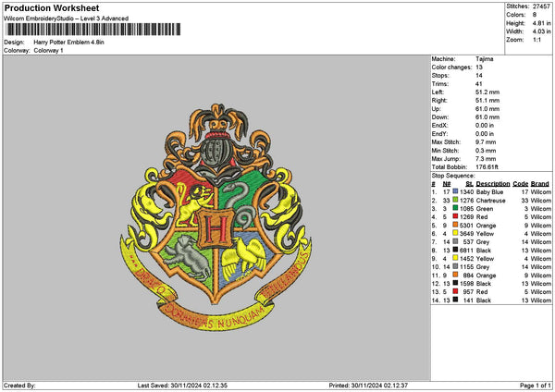The image size is (555, 392).
Task: Click the Baby Blue color swatch
Action: (455, 191)
